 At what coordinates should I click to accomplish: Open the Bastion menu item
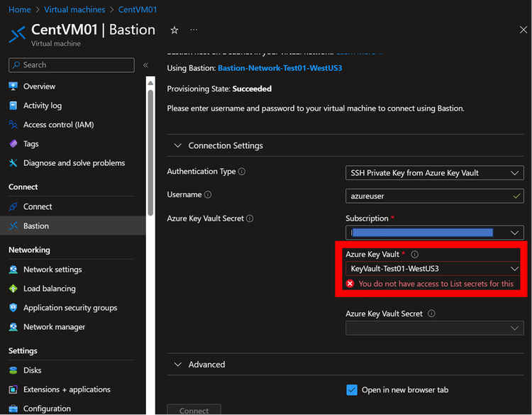tap(36, 226)
